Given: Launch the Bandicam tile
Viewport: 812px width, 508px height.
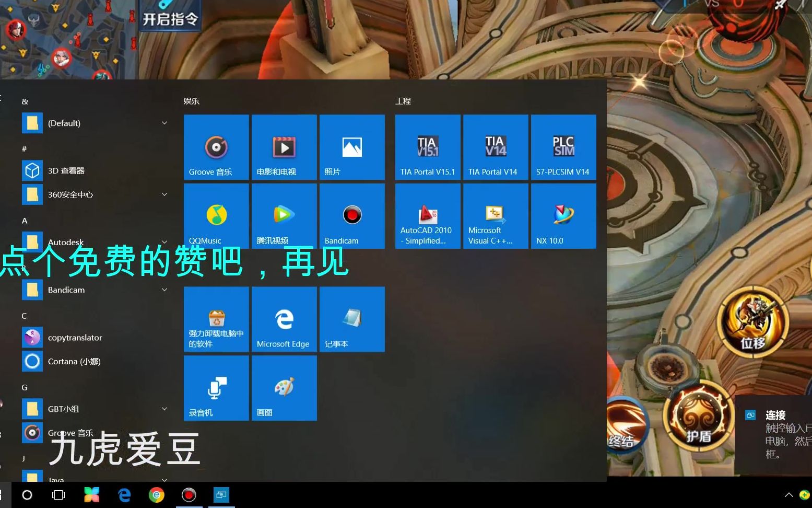Looking at the screenshot, I should (352, 216).
